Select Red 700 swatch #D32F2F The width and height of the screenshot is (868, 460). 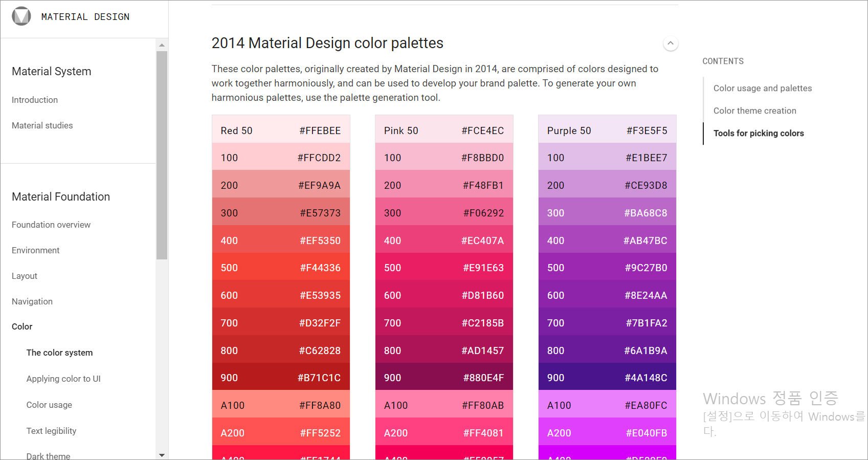(281, 322)
